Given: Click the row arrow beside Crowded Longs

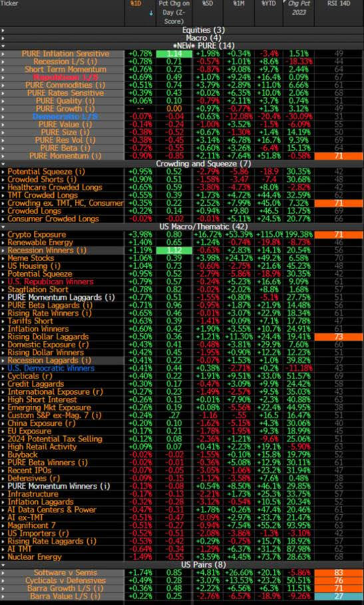Looking at the screenshot, I should pyautogui.click(x=3, y=211).
